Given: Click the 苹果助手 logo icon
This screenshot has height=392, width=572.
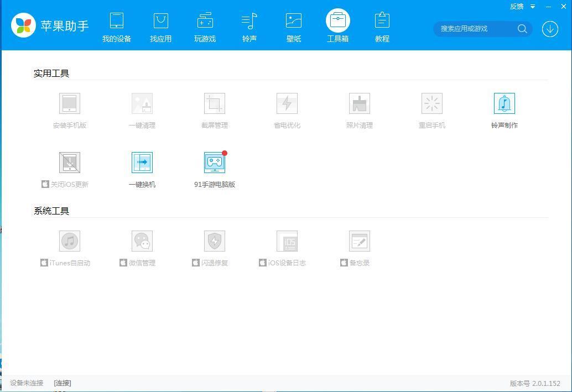Looking at the screenshot, I should pos(23,25).
